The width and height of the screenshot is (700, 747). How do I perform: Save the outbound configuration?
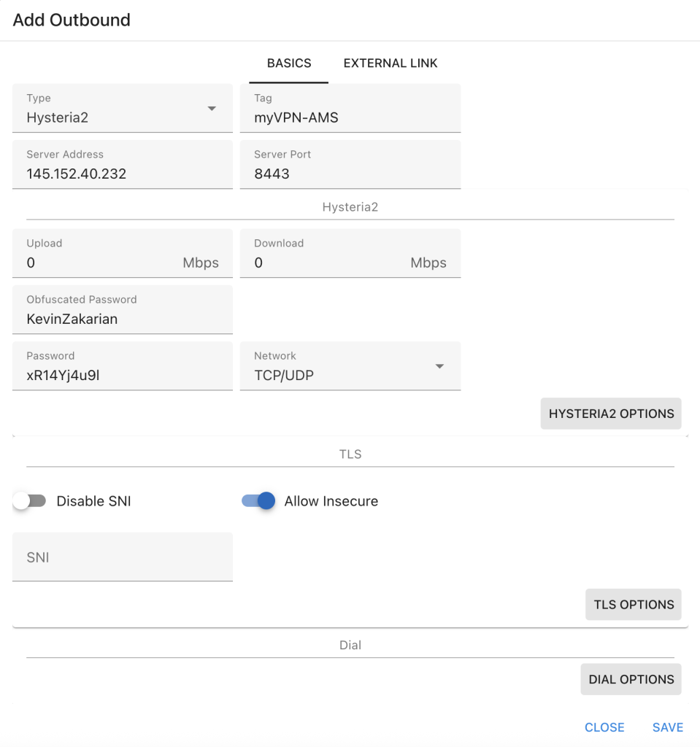[667, 727]
